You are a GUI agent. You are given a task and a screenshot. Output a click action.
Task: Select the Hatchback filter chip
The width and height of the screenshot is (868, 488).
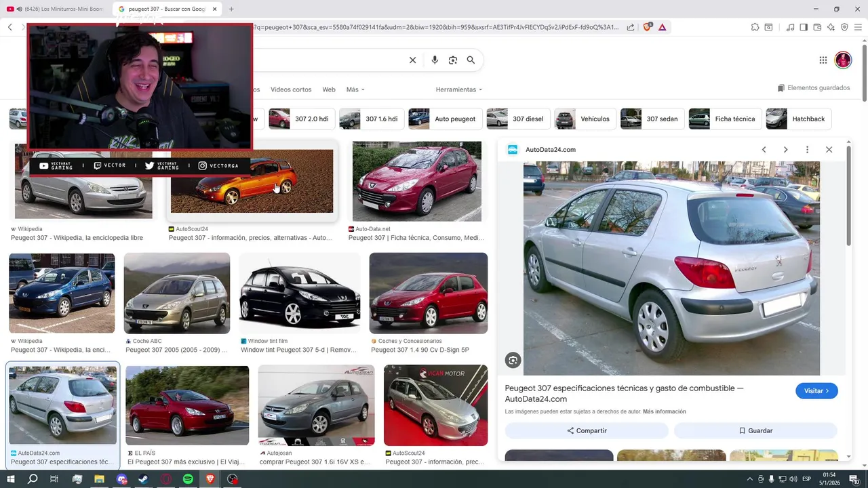pos(799,119)
